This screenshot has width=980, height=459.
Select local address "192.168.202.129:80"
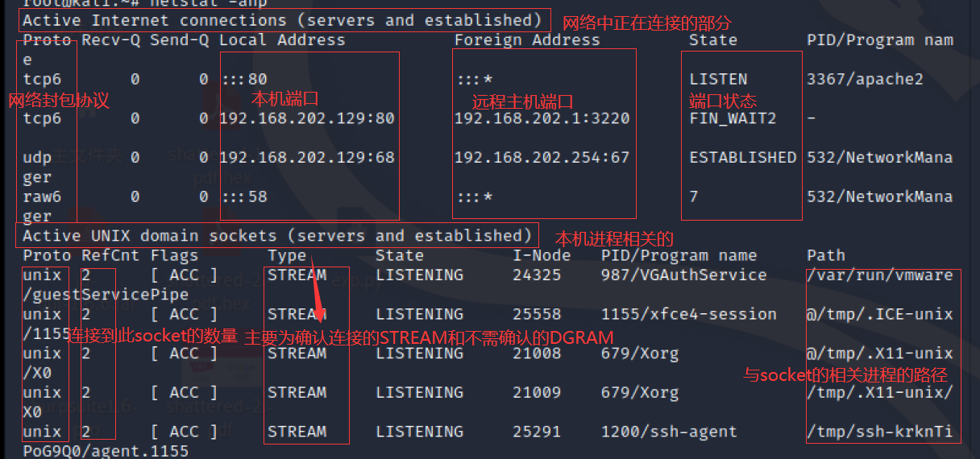click(307, 118)
